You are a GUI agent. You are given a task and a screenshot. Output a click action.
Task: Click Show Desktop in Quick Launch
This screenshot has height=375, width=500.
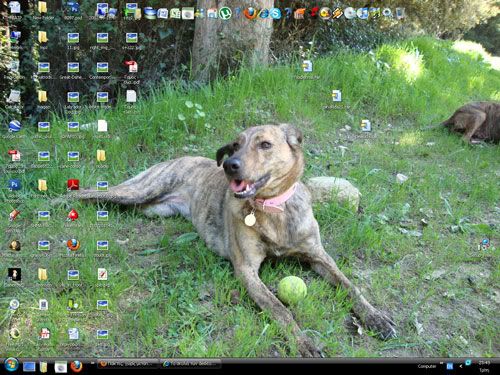click(x=29, y=367)
